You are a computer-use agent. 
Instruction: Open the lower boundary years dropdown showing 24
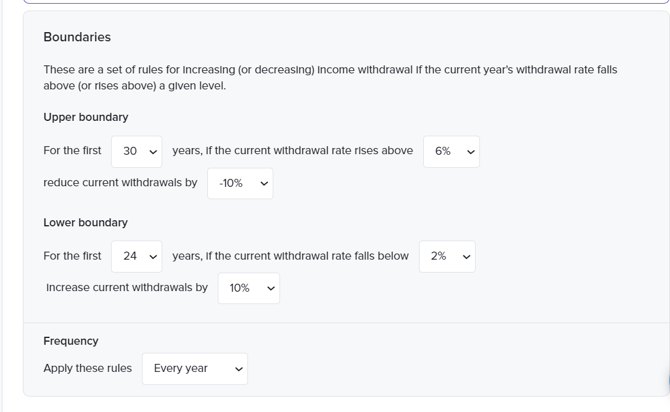[x=136, y=256]
